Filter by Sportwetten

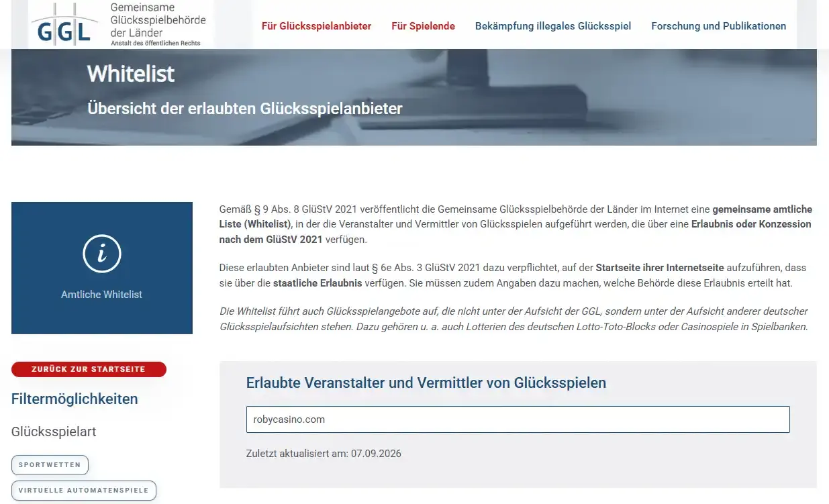coord(50,464)
